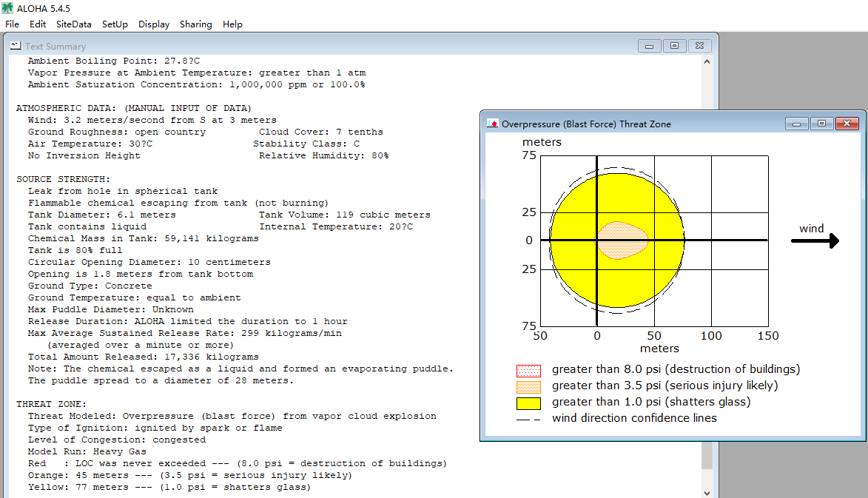Click the wind direction arrow
868x498 pixels.
815,240
